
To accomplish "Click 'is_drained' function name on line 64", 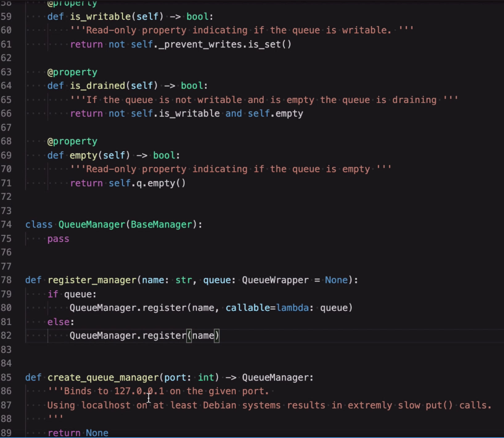I will [97, 86].
